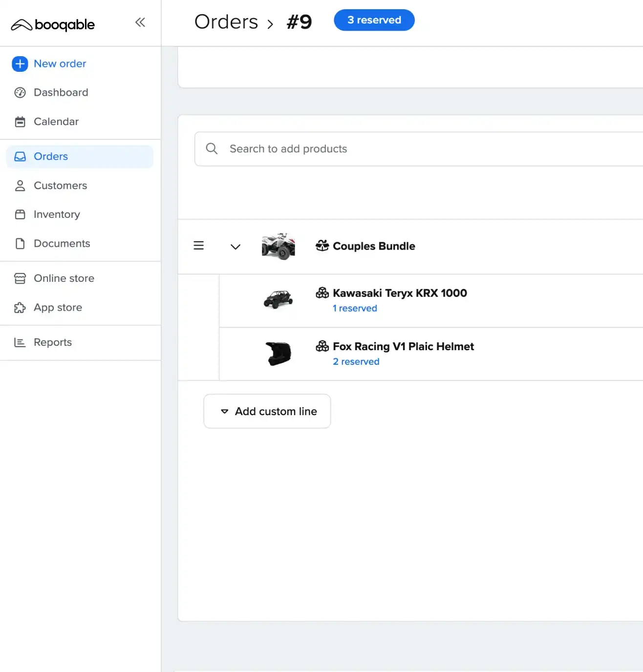Click the Inventory box icon

[x=20, y=214]
